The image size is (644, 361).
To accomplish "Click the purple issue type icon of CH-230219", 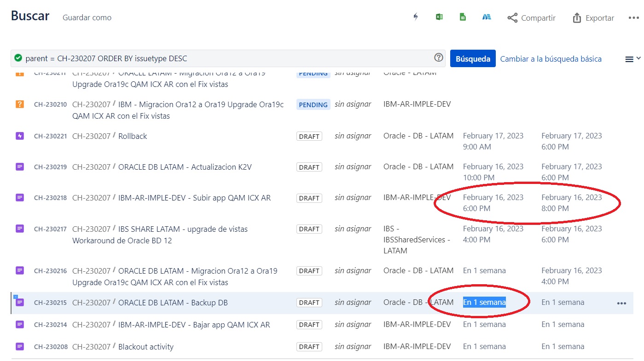I will click(x=19, y=166).
